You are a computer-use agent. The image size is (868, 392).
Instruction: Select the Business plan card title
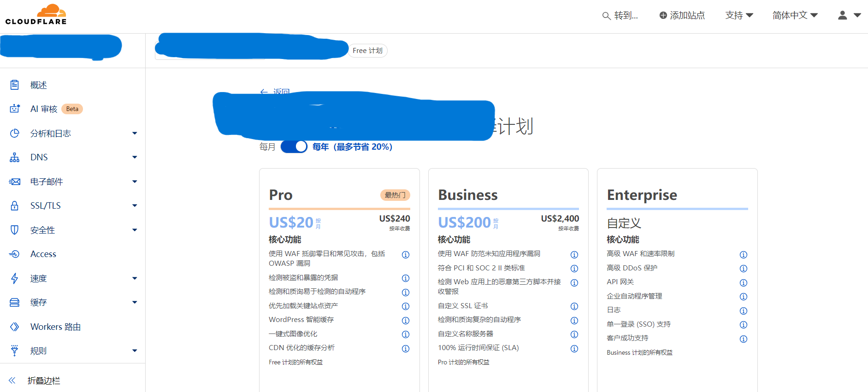click(468, 195)
